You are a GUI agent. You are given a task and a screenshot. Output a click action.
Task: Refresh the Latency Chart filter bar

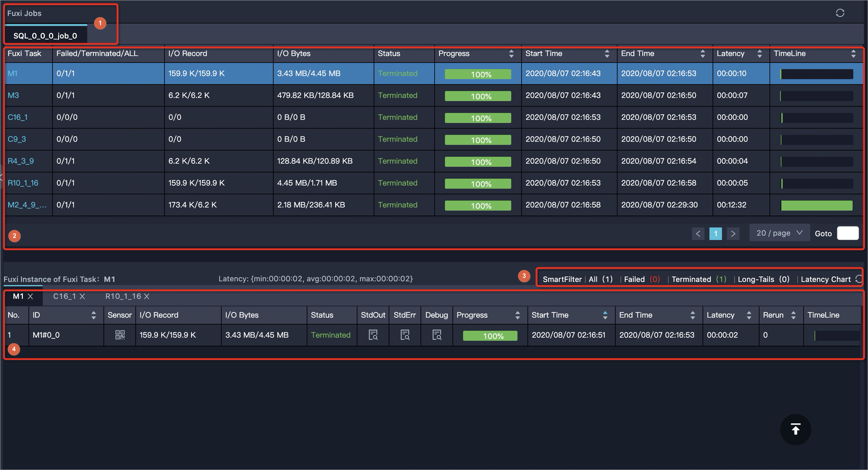[x=859, y=279]
